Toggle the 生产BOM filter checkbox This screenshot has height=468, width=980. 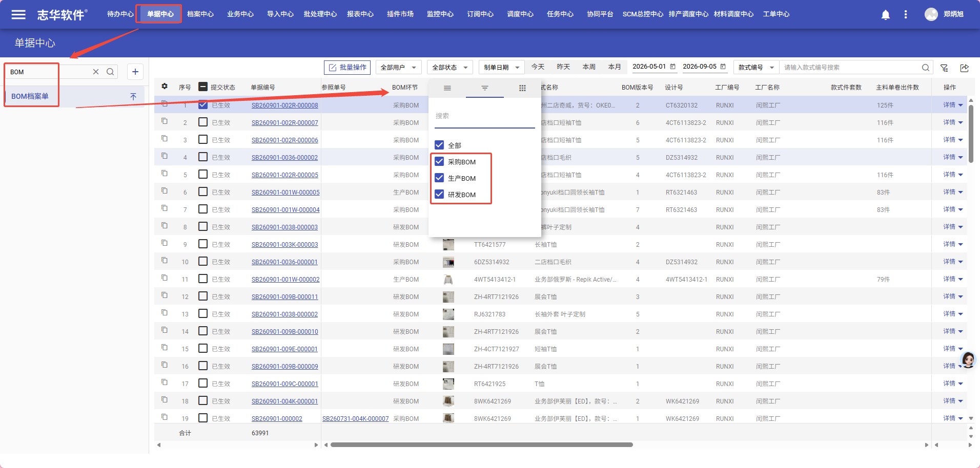[x=439, y=178]
